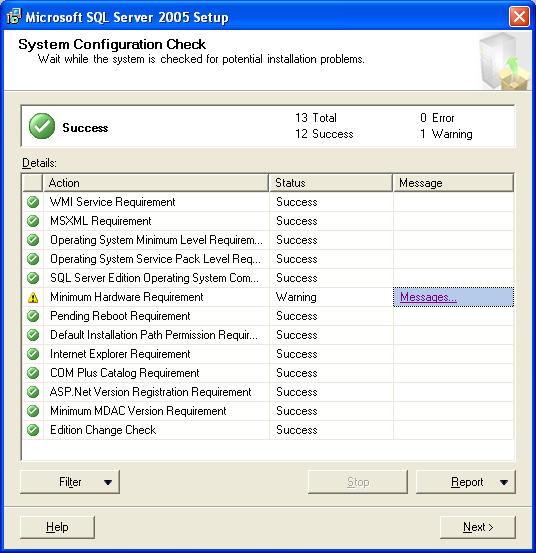Click the 12 Success summary count
This screenshot has height=553, width=536.
[324, 134]
